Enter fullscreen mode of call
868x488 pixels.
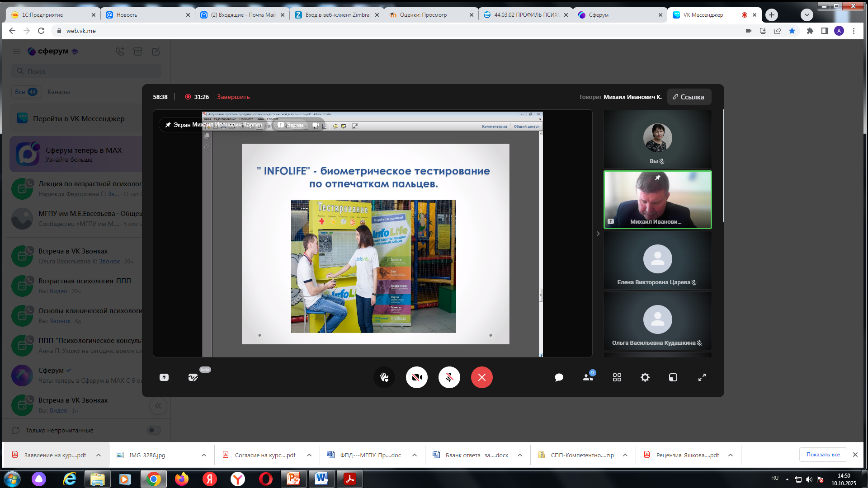point(702,377)
